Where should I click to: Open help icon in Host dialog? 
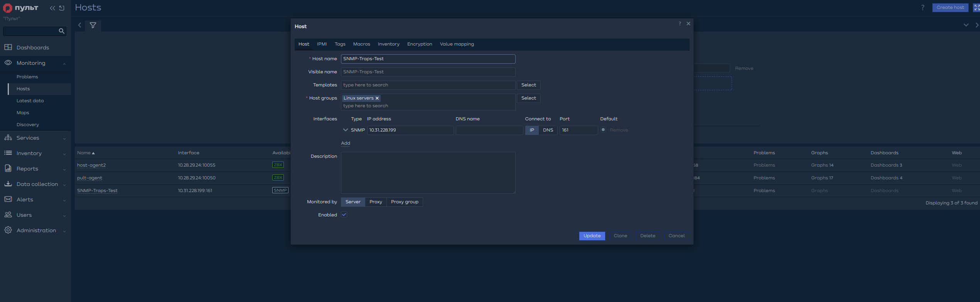coord(680,24)
